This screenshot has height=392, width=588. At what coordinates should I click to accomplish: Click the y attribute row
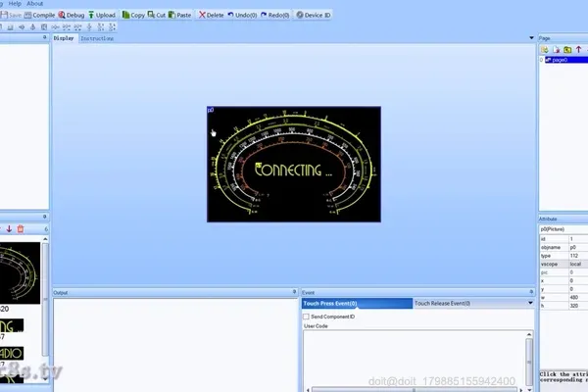click(563, 289)
